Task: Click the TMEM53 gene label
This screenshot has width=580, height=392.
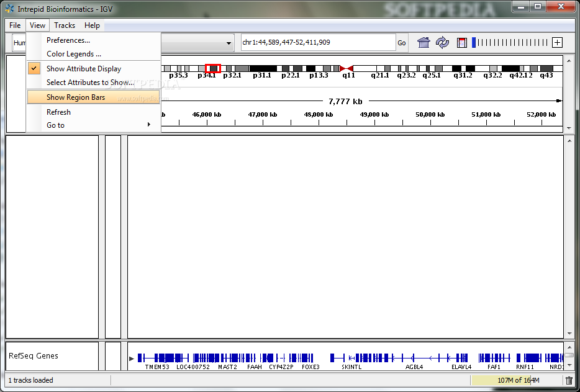Action: 157,367
